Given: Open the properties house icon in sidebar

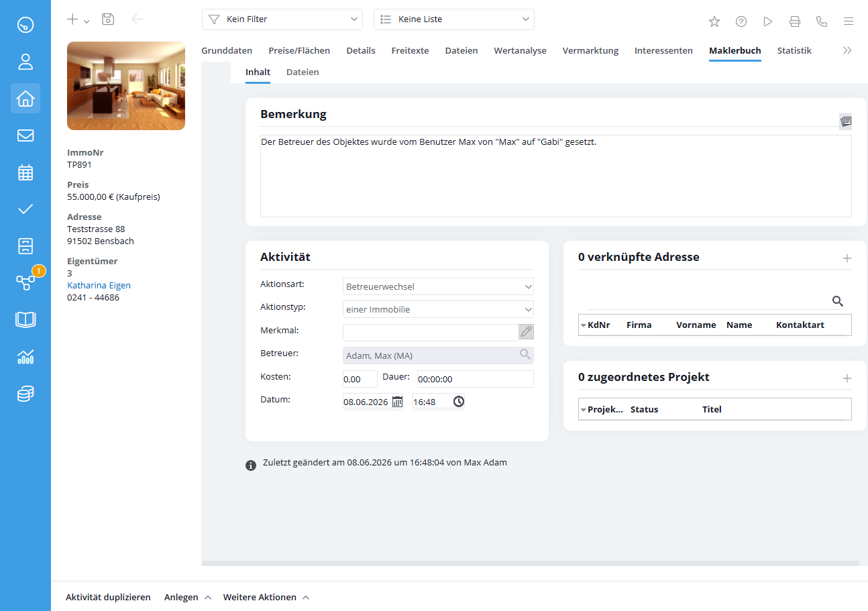Looking at the screenshot, I should [x=25, y=99].
